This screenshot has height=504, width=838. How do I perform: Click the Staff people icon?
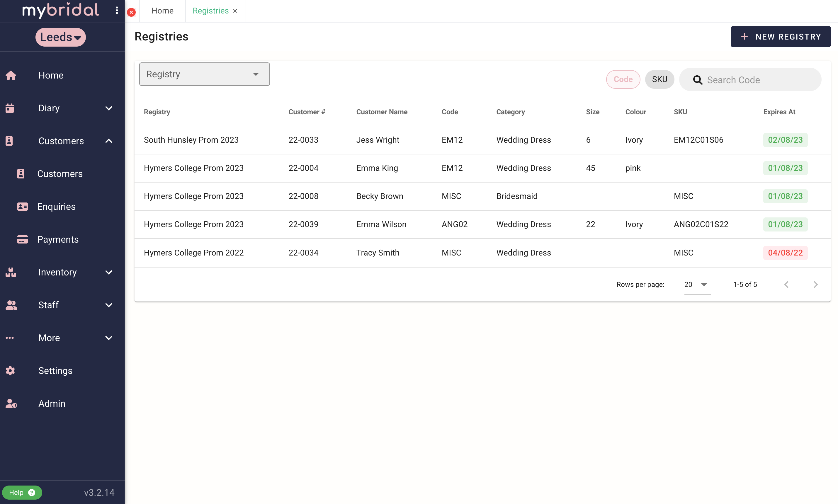(x=11, y=305)
